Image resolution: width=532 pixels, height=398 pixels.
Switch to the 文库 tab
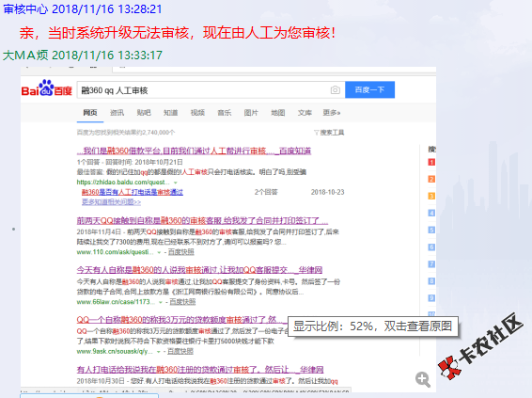305,113
